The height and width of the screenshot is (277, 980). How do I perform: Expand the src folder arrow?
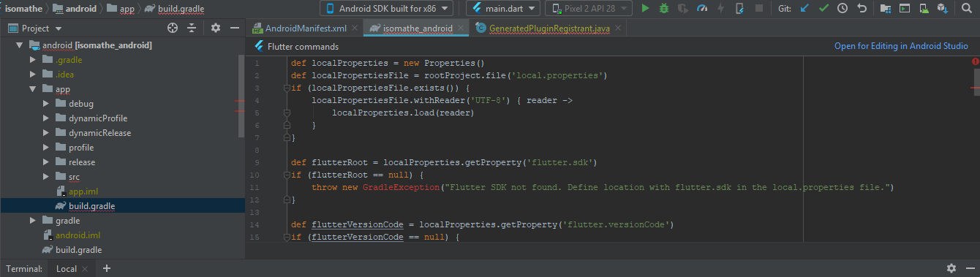46,177
